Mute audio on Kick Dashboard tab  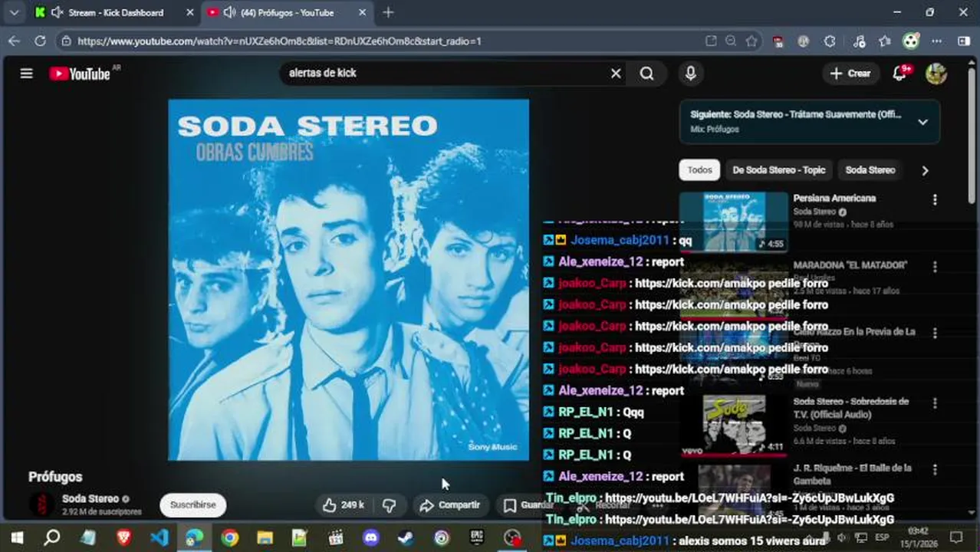57,12
